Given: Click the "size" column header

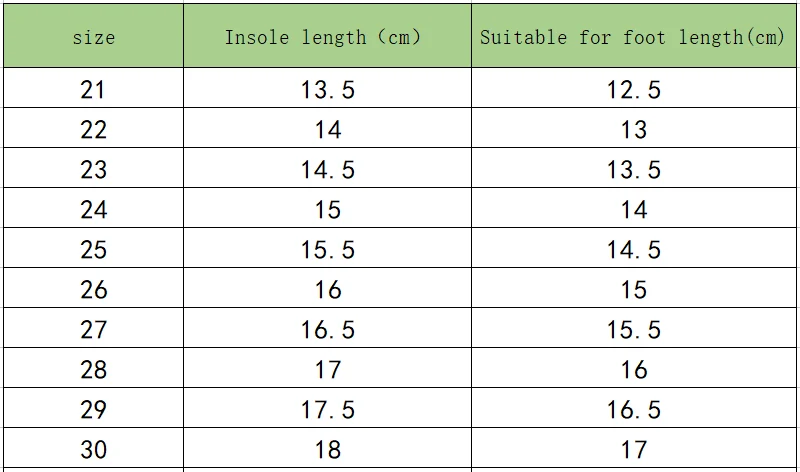Looking at the screenshot, I should click(93, 38).
